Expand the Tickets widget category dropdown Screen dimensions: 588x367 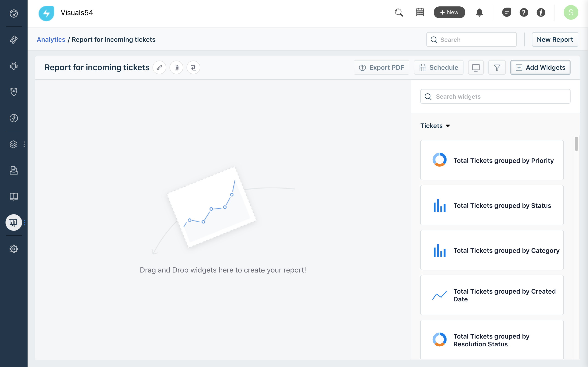(x=435, y=126)
